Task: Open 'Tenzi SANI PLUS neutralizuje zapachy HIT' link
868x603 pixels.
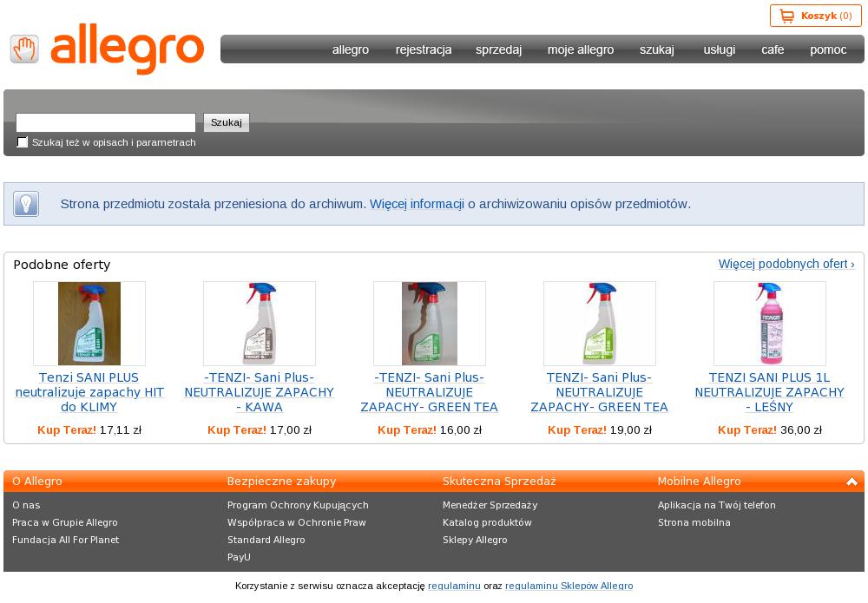Action: (89, 392)
